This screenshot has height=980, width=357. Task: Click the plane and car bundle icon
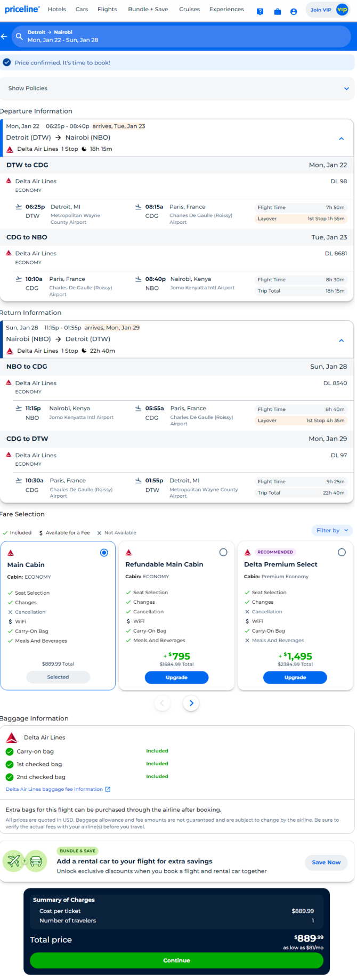click(x=25, y=861)
